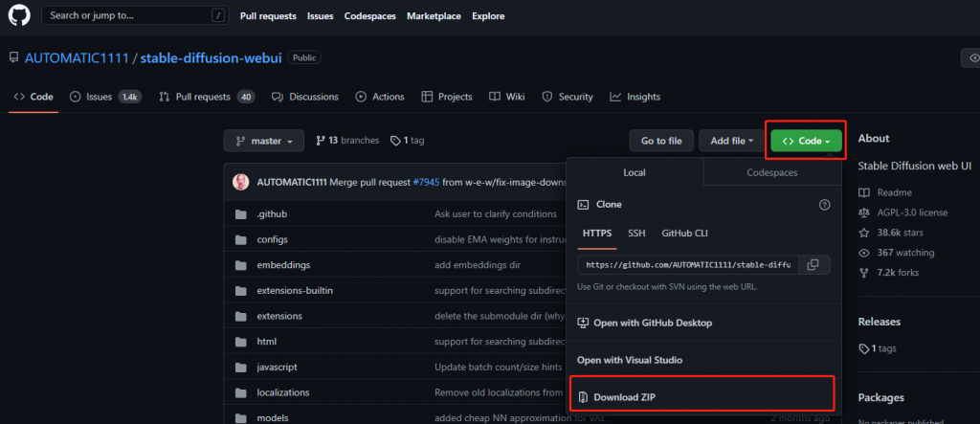Open the configs folder
This screenshot has height=424, width=980.
click(272, 239)
